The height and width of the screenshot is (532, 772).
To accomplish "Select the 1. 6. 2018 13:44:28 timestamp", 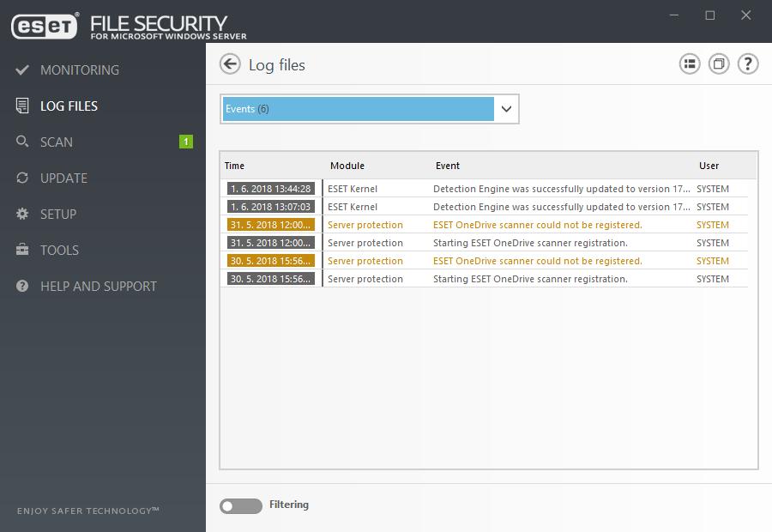I will click(x=271, y=189).
